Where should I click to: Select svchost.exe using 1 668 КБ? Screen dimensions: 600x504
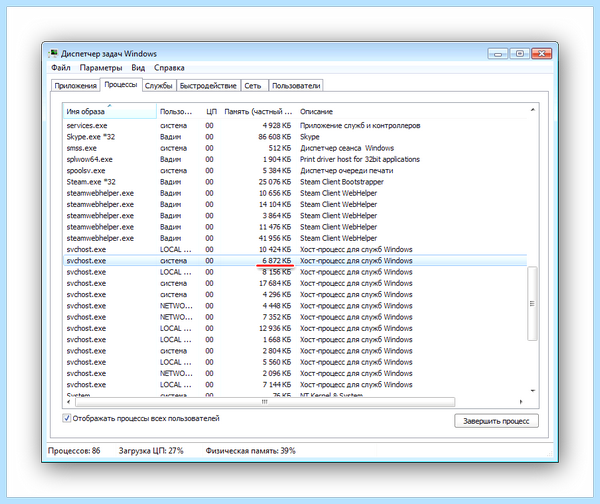(x=295, y=339)
